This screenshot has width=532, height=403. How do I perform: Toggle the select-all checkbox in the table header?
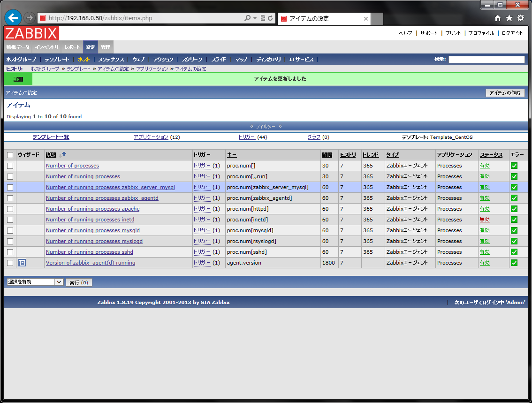pyautogui.click(x=10, y=155)
